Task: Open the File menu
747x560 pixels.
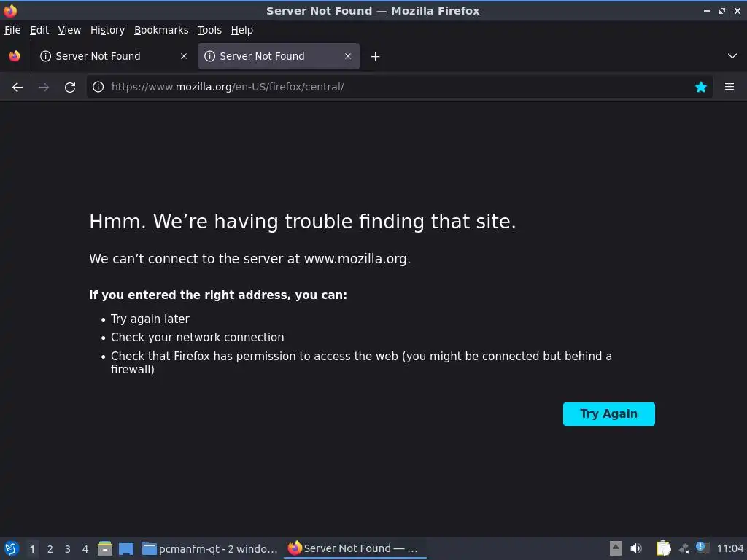Action: [x=12, y=30]
